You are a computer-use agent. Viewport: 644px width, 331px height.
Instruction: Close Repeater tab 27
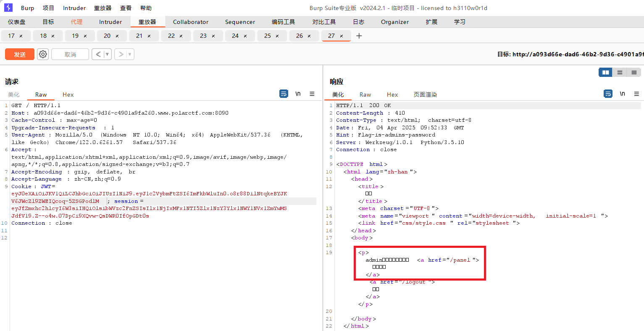click(342, 36)
